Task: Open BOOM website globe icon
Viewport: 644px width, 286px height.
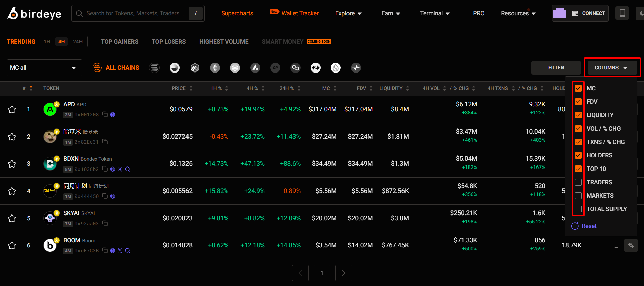Action: (113, 251)
